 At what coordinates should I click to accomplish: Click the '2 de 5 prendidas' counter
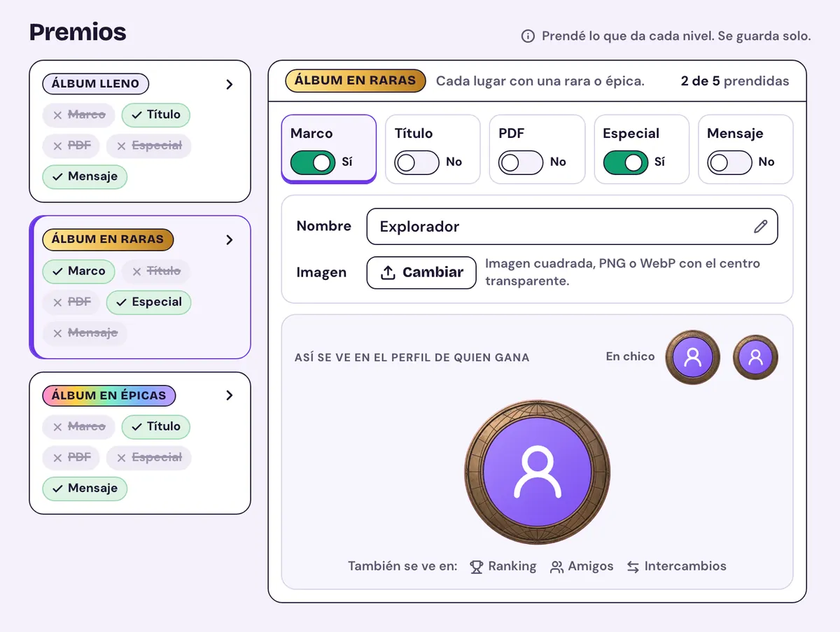coord(735,81)
